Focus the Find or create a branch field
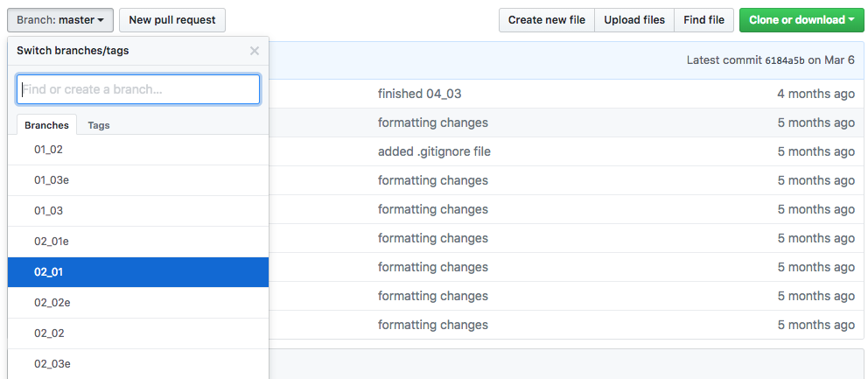The width and height of the screenshot is (868, 379). click(138, 89)
